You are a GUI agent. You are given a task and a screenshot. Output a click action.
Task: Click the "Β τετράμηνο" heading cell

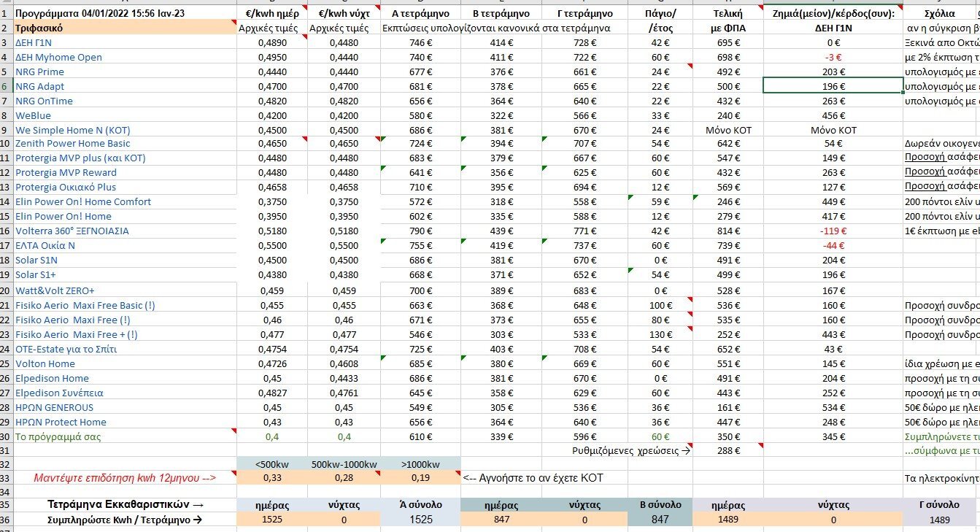501,13
